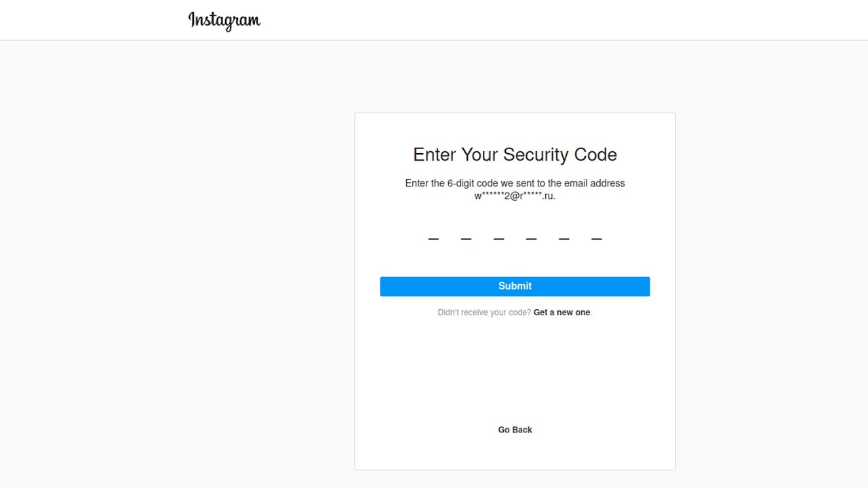Click the "Didn't receive your code?" text
Screen dimensions: 868x488
(x=484, y=312)
